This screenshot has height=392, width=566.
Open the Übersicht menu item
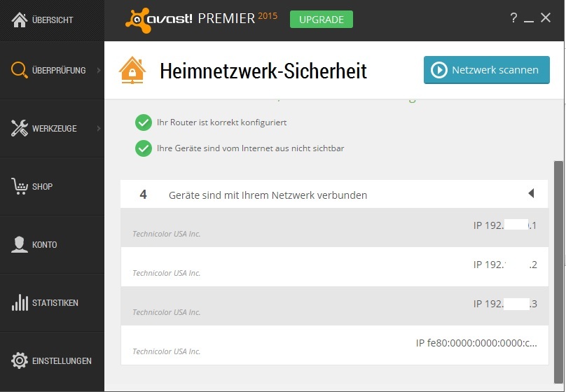pyautogui.click(x=52, y=20)
